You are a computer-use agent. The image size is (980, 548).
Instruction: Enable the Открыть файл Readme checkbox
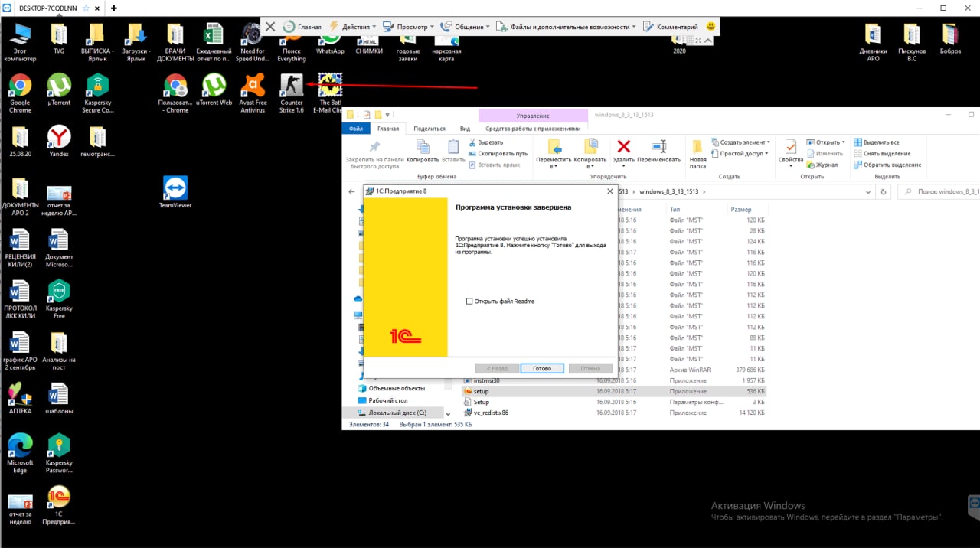tap(469, 302)
